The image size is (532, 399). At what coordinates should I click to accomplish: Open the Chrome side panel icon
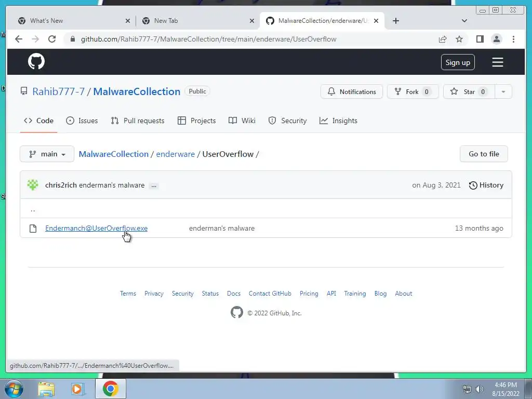(x=480, y=39)
